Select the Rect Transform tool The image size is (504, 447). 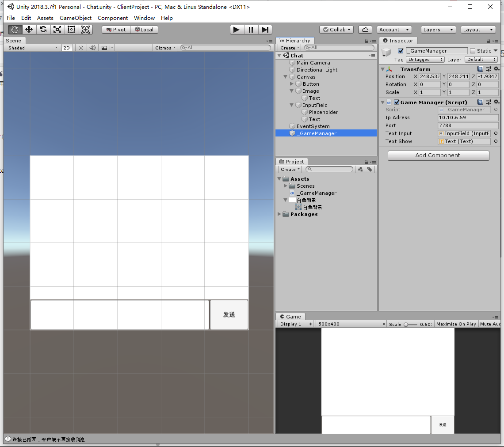(x=71, y=30)
